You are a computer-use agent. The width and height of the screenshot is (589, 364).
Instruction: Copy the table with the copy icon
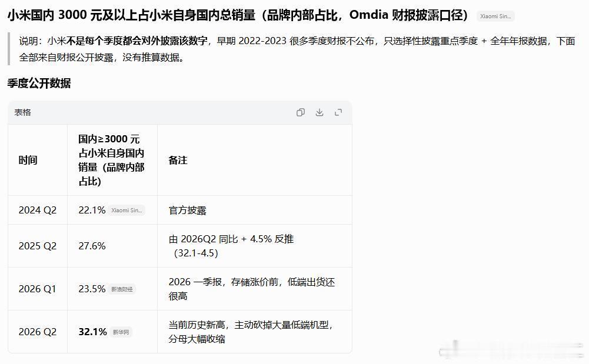301,112
